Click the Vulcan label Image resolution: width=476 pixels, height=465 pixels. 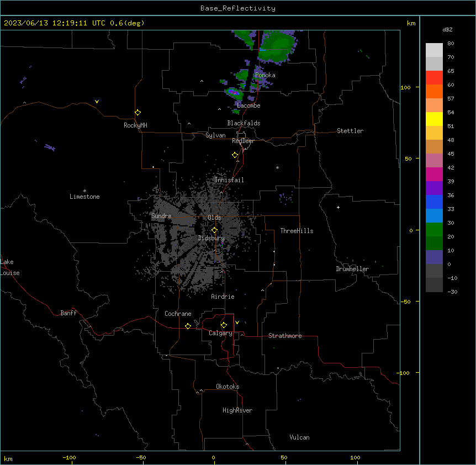tap(300, 437)
